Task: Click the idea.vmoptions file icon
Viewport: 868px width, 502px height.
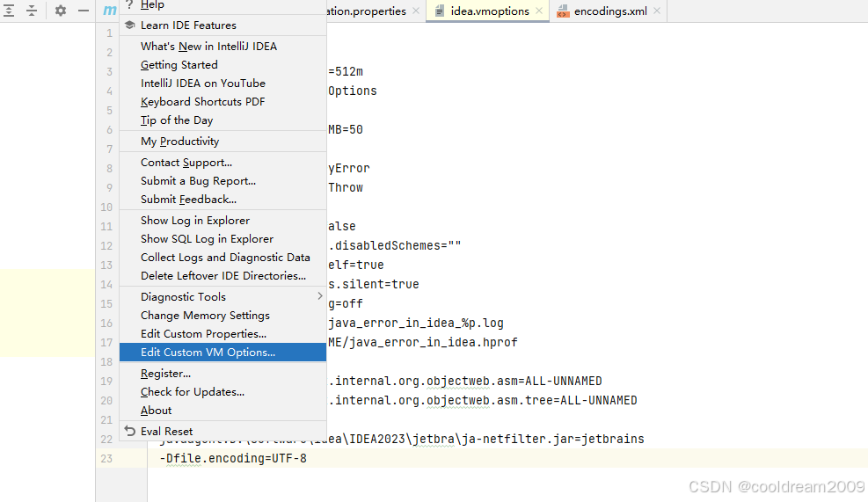Action: click(439, 11)
